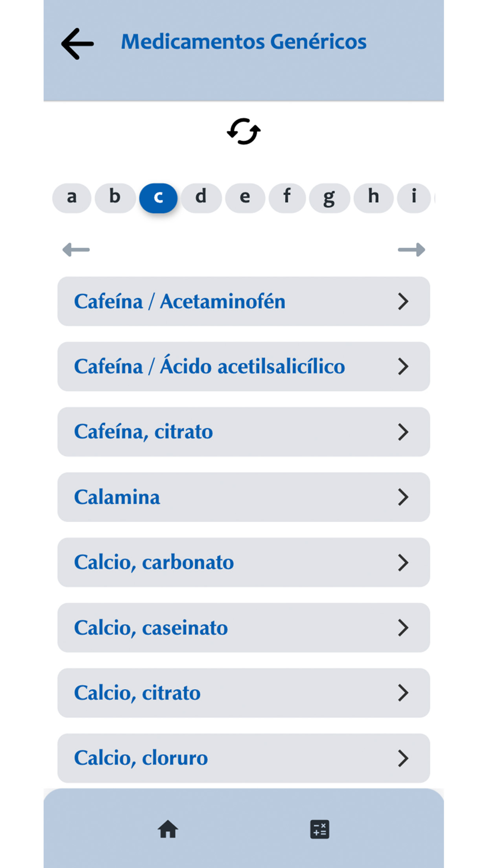Tap the back arrow in header

pyautogui.click(x=78, y=44)
